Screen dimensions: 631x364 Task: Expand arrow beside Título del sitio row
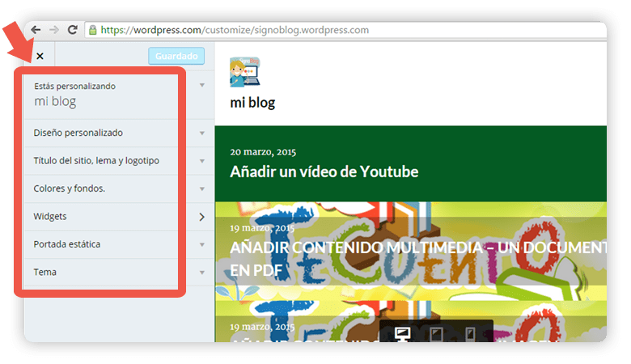click(202, 161)
